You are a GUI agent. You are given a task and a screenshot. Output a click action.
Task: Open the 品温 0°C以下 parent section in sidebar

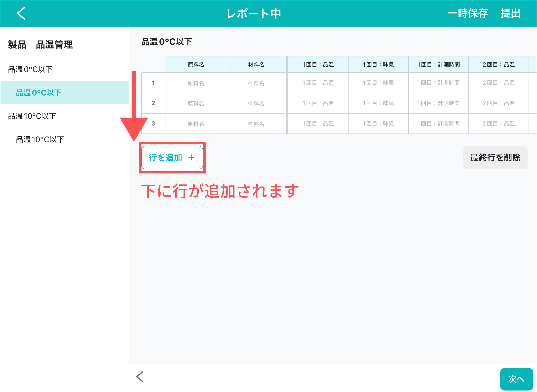click(x=30, y=69)
